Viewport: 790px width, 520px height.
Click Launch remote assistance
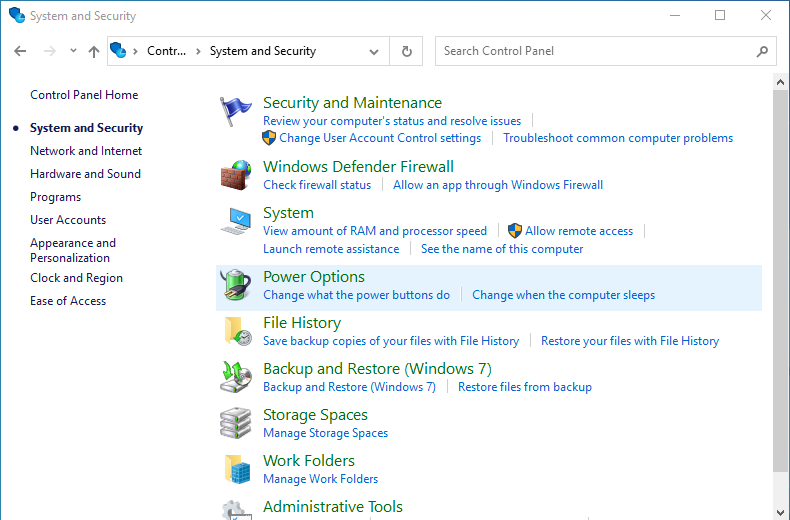[x=331, y=249]
